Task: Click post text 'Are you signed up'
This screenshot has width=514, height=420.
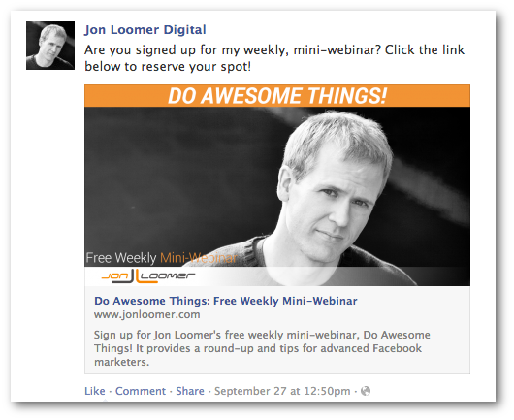Action: 140,50
